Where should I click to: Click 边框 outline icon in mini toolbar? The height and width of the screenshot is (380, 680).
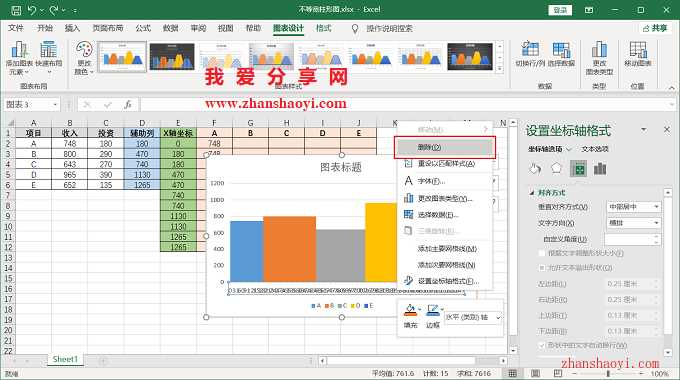(432, 310)
